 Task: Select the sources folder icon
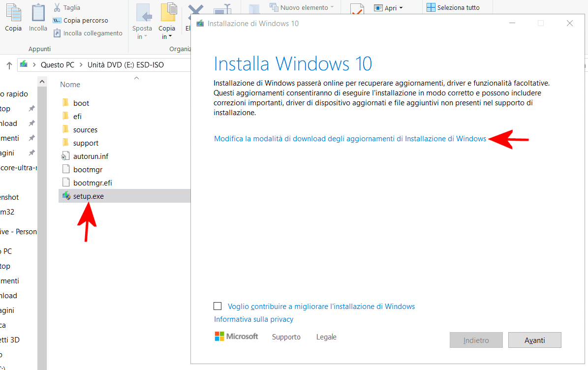65,130
